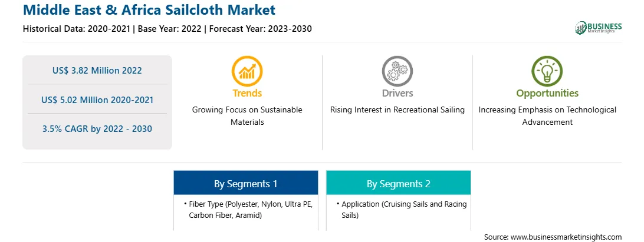The image size is (644, 242).
Task: Select the Drivers heading text
Action: pos(397,93)
